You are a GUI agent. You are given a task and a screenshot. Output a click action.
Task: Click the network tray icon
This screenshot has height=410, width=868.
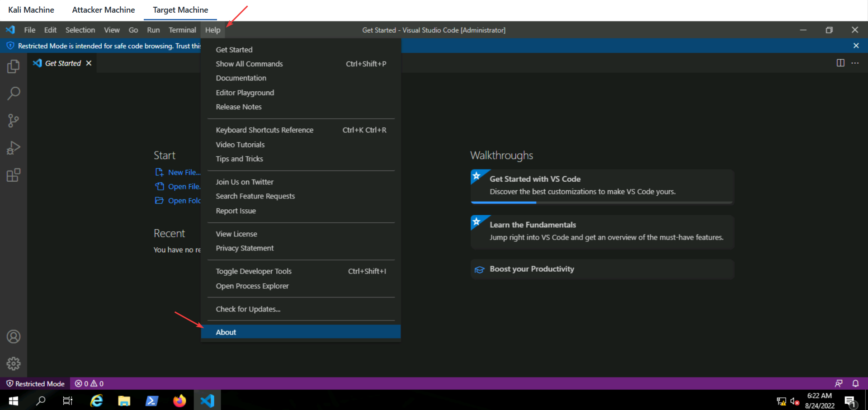click(x=781, y=401)
